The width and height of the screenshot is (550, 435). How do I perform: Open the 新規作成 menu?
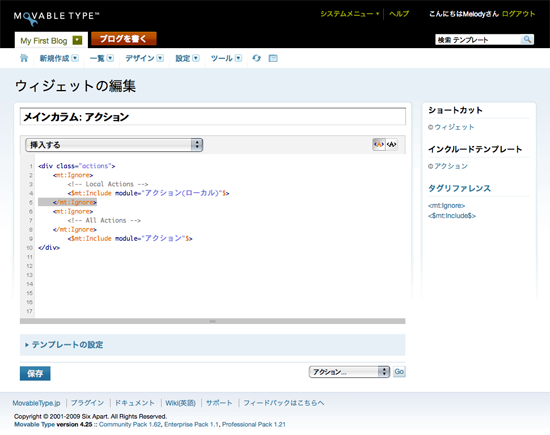[59, 58]
